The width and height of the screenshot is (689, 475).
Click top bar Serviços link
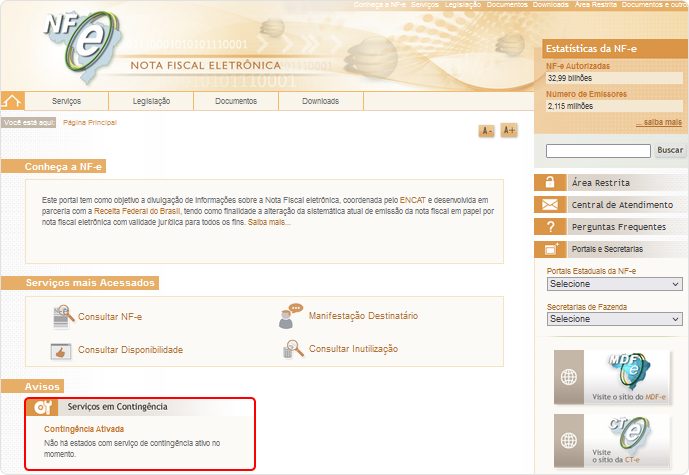coord(424,4)
